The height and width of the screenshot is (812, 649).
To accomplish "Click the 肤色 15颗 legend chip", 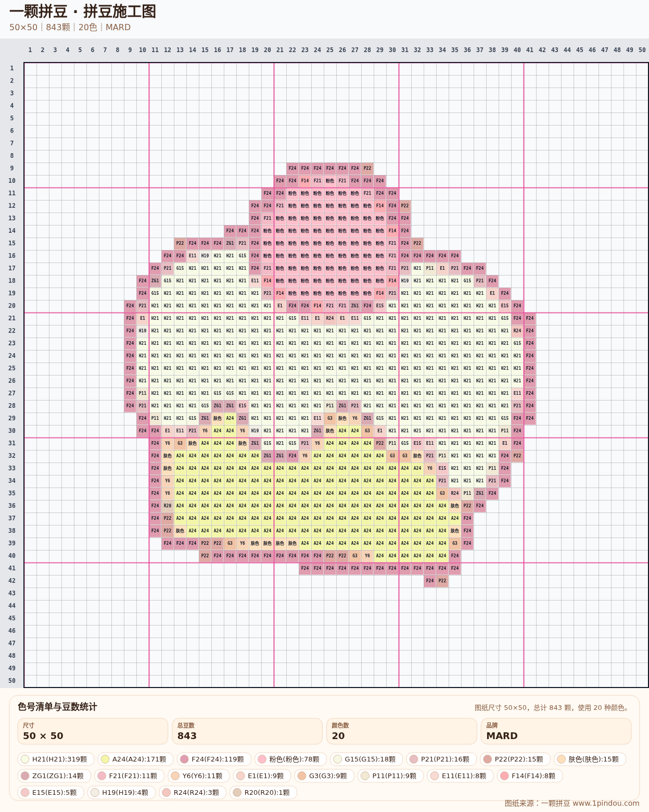I will (590, 759).
